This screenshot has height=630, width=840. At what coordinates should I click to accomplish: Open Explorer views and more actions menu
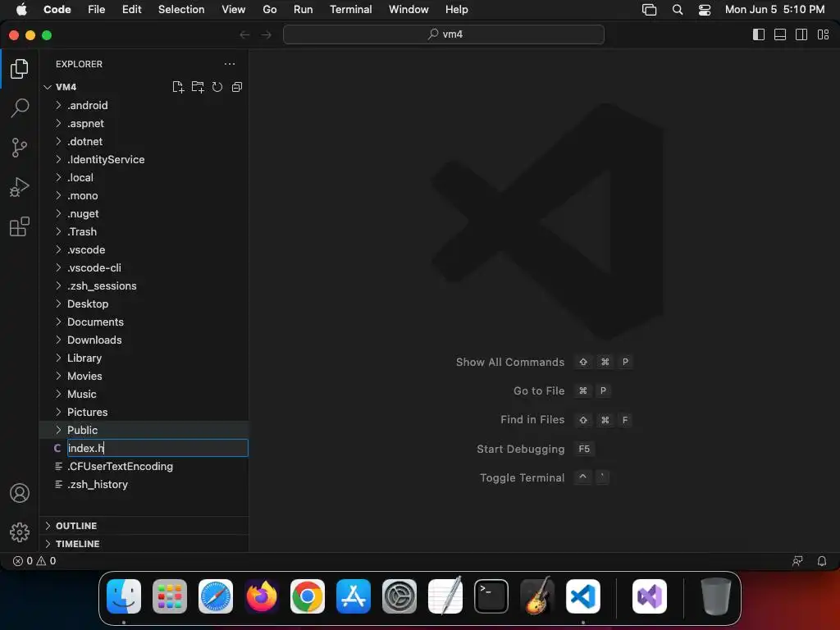230,64
